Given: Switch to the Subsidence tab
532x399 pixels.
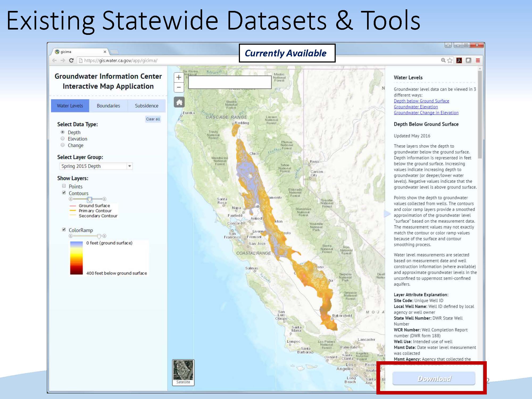Looking at the screenshot, I should click(147, 106).
